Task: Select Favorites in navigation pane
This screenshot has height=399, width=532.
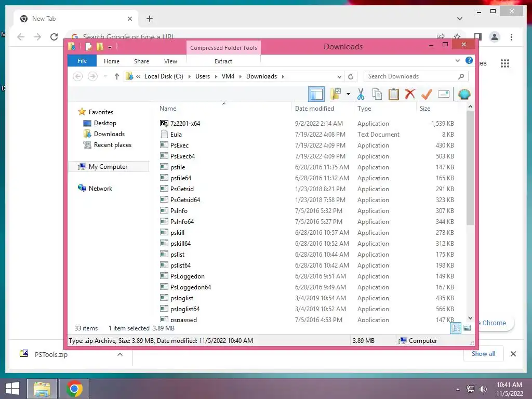Action: 101,112
